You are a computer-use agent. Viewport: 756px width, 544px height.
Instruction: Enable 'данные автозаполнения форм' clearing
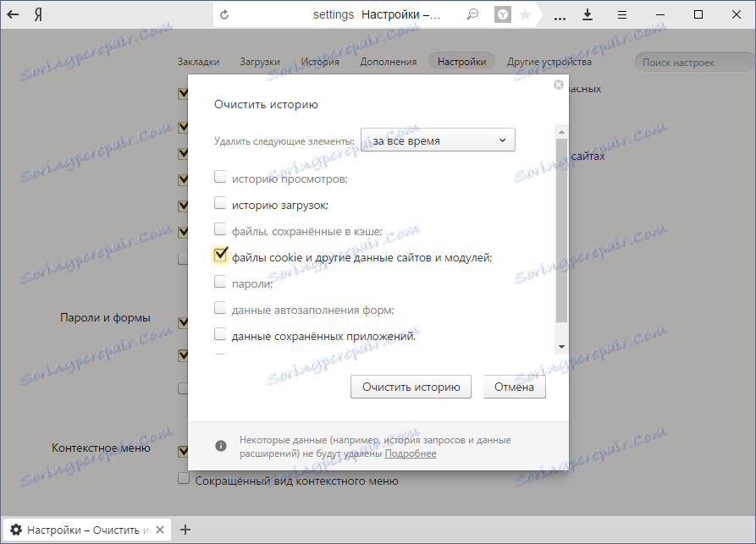[x=220, y=310]
